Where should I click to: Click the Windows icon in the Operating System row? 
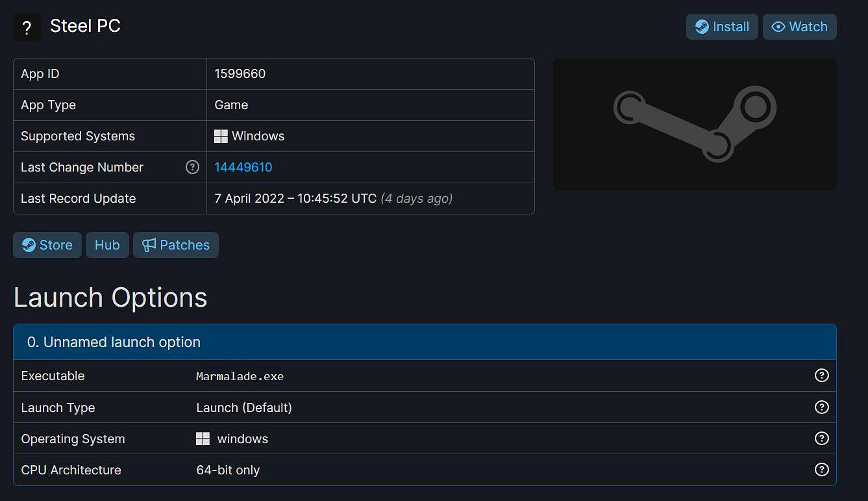click(x=203, y=438)
